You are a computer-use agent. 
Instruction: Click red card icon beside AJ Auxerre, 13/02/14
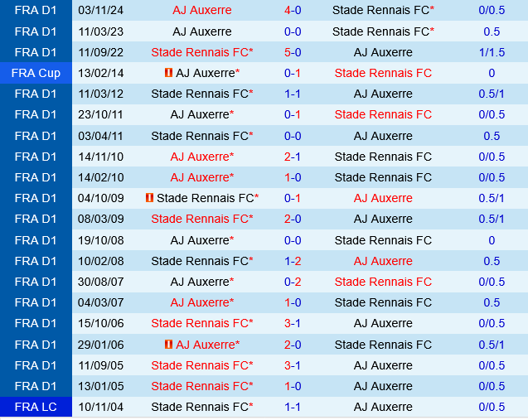(x=168, y=73)
